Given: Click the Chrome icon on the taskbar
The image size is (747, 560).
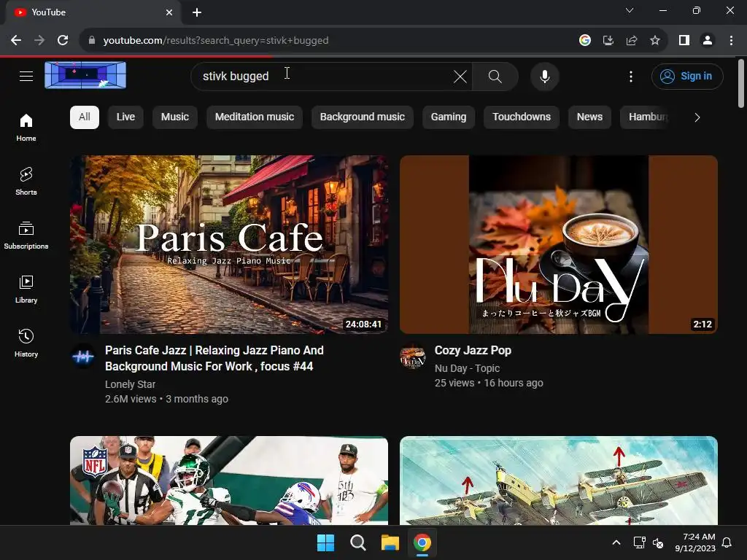Looking at the screenshot, I should [422, 542].
